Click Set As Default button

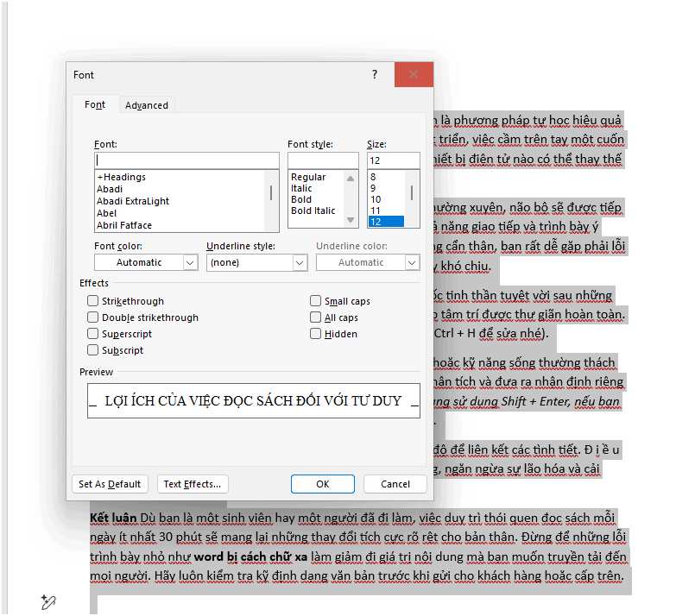tap(110, 484)
